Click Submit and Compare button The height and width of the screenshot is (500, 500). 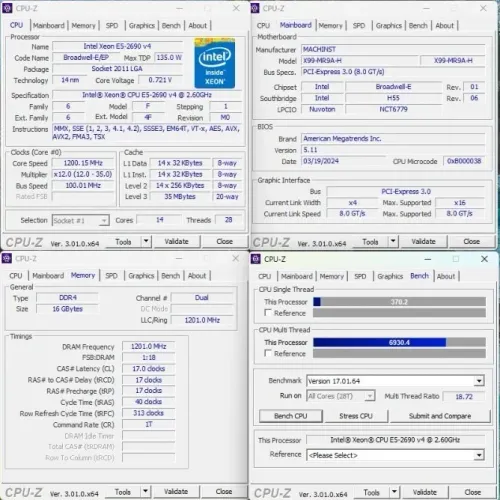coord(440,416)
